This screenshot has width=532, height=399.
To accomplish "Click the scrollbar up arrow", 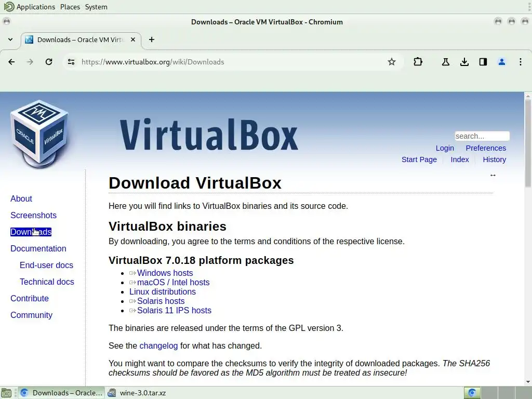I will (528, 96).
